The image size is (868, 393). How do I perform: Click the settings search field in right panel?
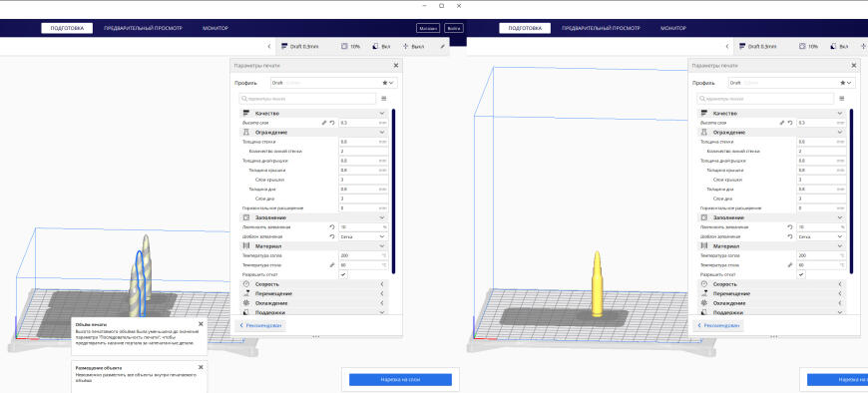pos(765,99)
